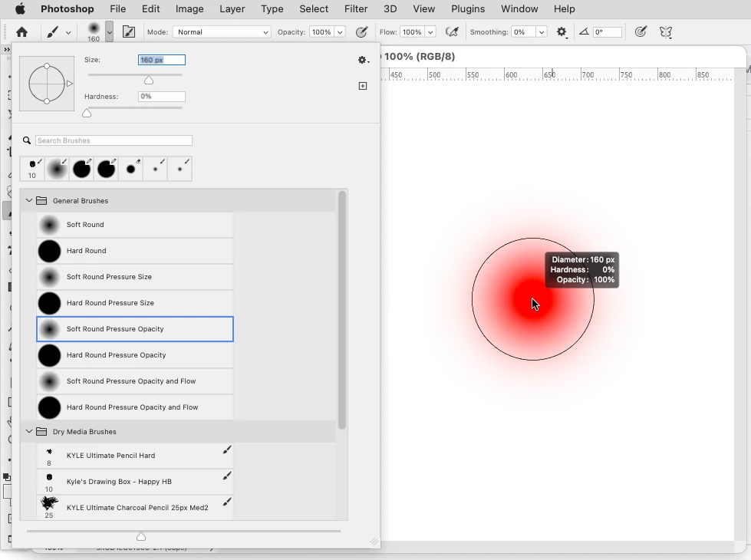The height and width of the screenshot is (560, 751).
Task: Open the Layer menu
Action: [232, 8]
